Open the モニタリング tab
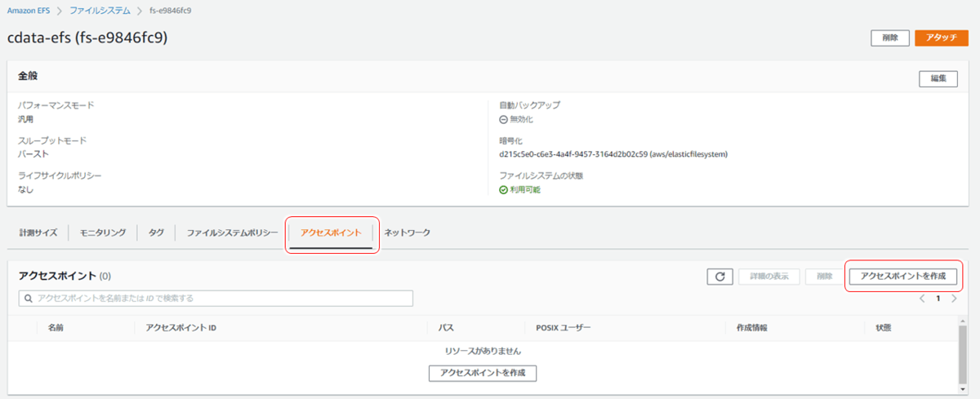980x399 pixels. [x=103, y=233]
